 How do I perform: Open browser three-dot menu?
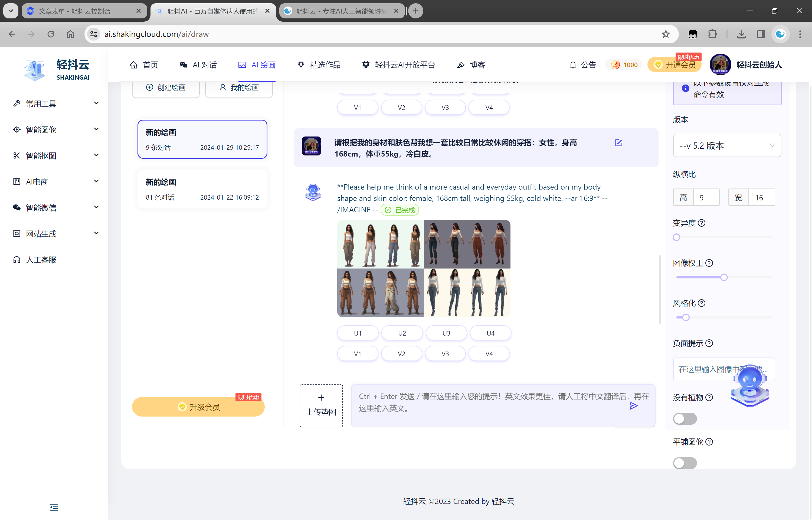(x=800, y=34)
